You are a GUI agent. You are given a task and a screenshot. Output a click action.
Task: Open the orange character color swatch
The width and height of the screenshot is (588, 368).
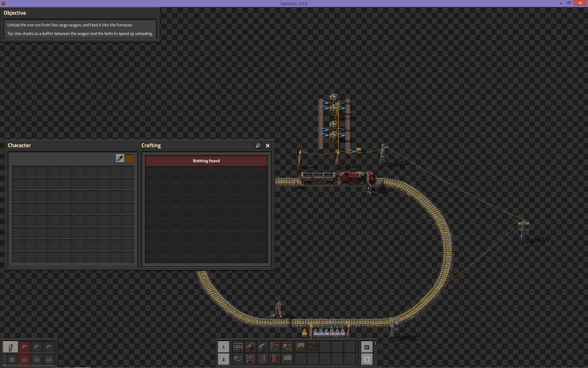130,158
